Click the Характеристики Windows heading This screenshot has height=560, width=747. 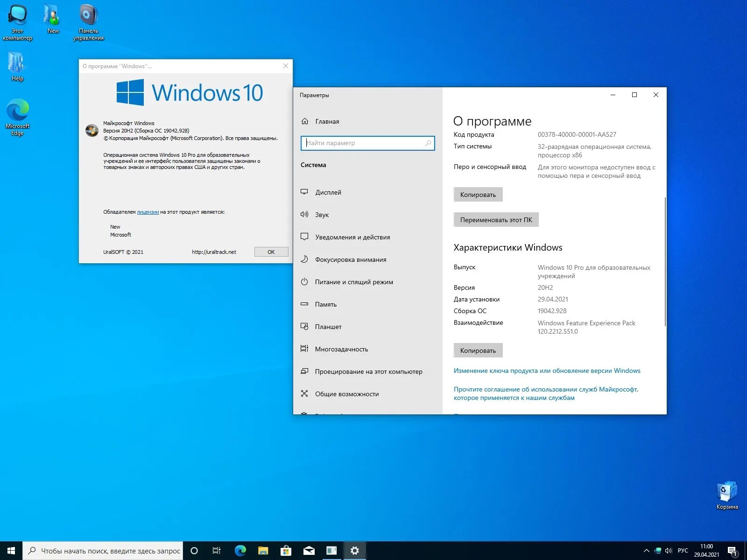pyautogui.click(x=508, y=247)
